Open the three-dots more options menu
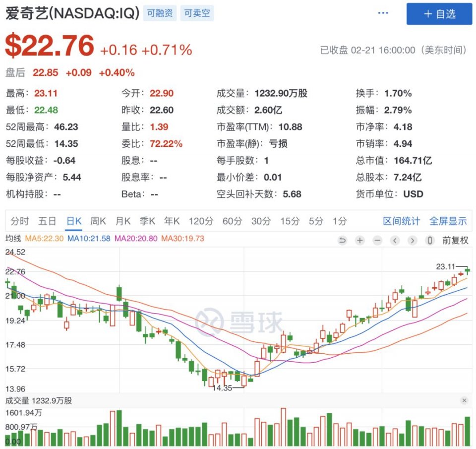476x449 pixels. pyautogui.click(x=383, y=13)
